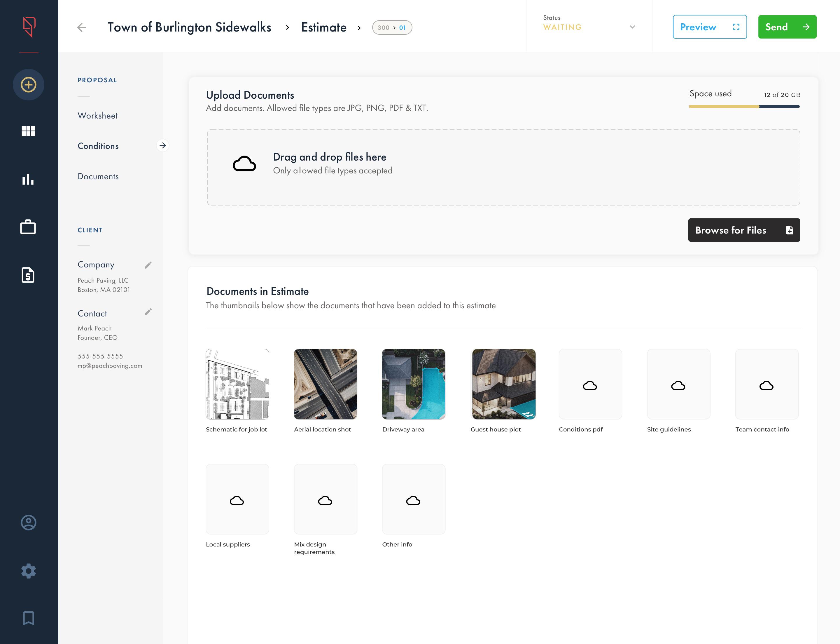Open the dollar invoice document icon

coord(28,275)
